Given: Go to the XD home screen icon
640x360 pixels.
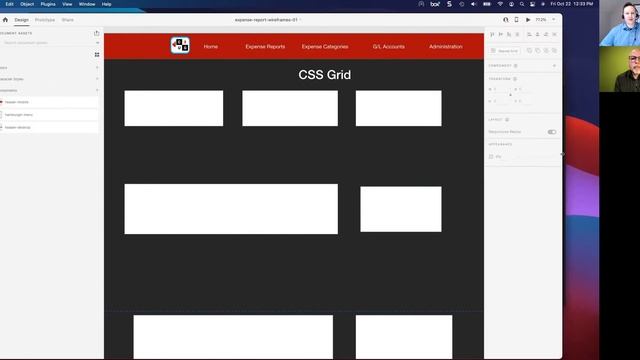Looking at the screenshot, I should coord(5,20).
